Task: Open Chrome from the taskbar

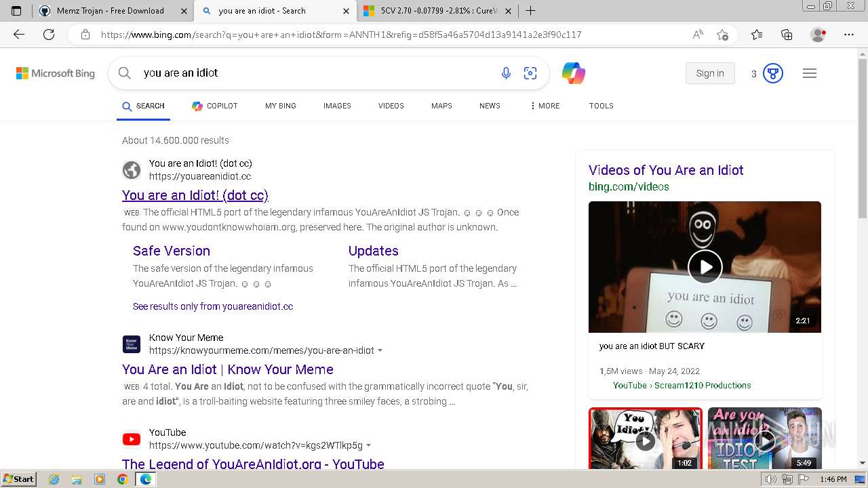Action: point(122,479)
